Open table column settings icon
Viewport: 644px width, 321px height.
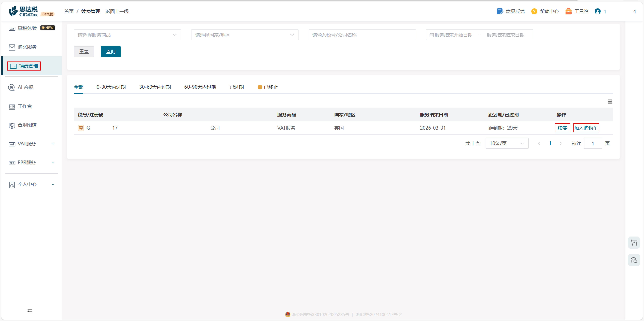(x=610, y=101)
